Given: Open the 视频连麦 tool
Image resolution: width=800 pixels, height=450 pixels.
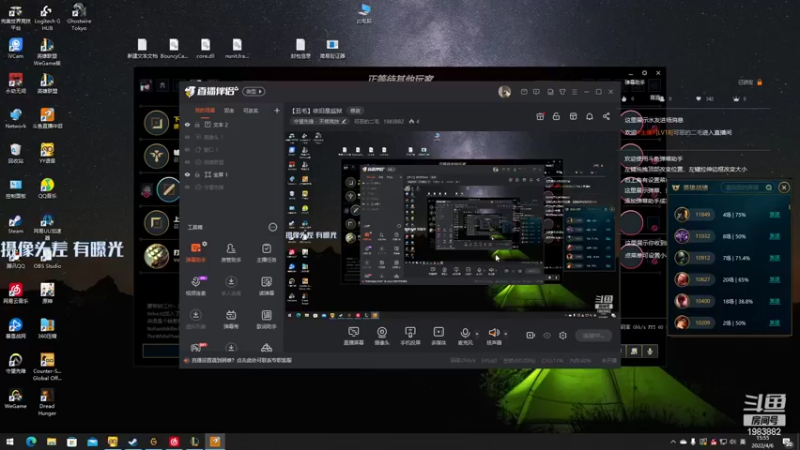Looking at the screenshot, I should click(195, 286).
